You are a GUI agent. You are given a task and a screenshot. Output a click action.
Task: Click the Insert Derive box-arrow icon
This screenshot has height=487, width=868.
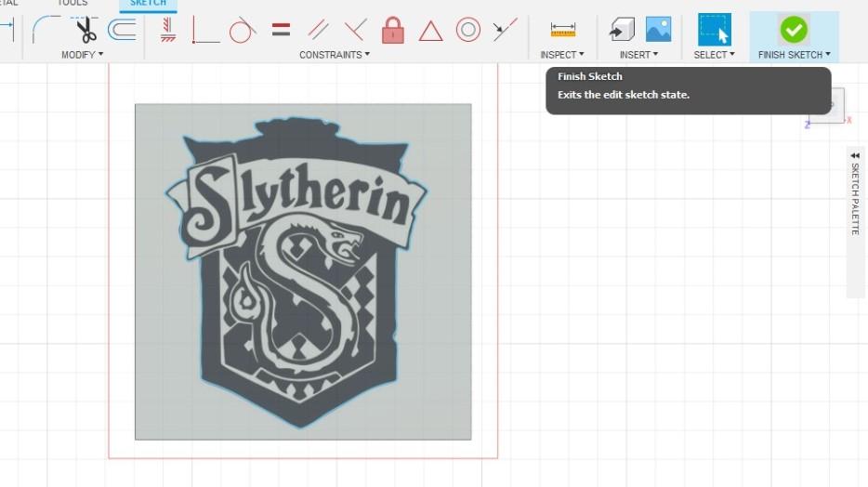pos(623,30)
